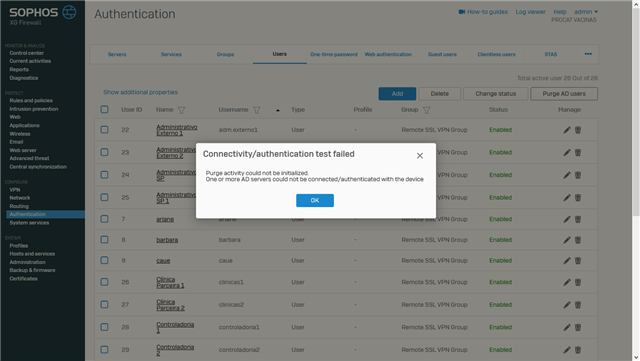Filter by Name column funnel icon
Viewport: 640px width, 361px height.
182,110
